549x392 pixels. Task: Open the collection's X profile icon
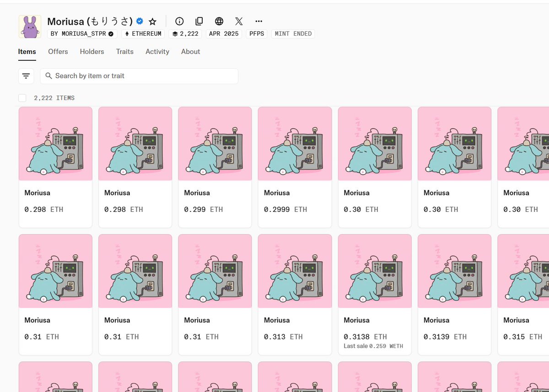[239, 21]
